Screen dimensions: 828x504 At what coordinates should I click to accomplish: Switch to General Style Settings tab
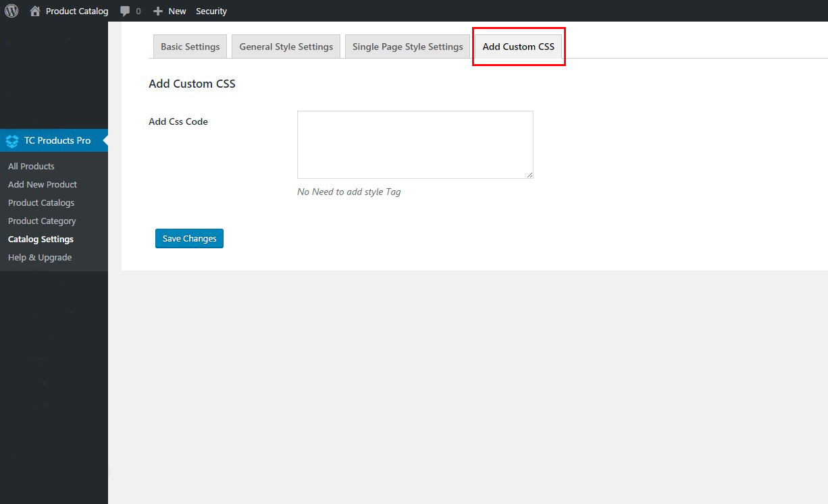click(x=286, y=47)
